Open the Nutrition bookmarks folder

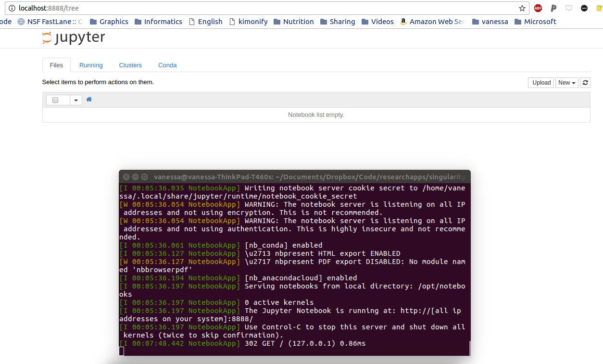point(293,22)
